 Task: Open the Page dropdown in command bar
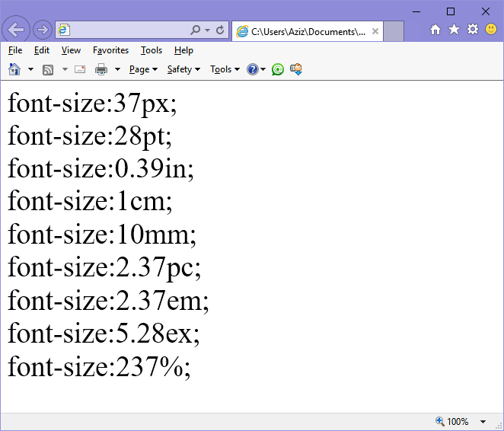click(x=143, y=69)
